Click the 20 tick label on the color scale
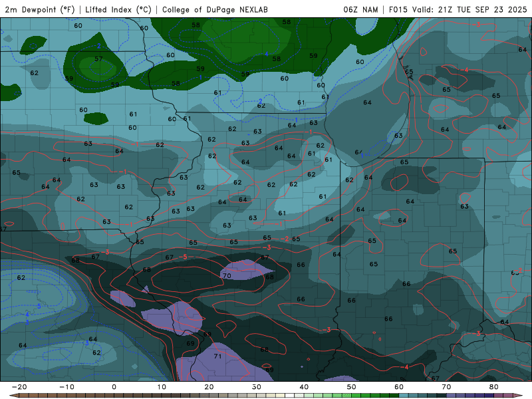Viewport: 532px width, 399px height. pos(209,387)
